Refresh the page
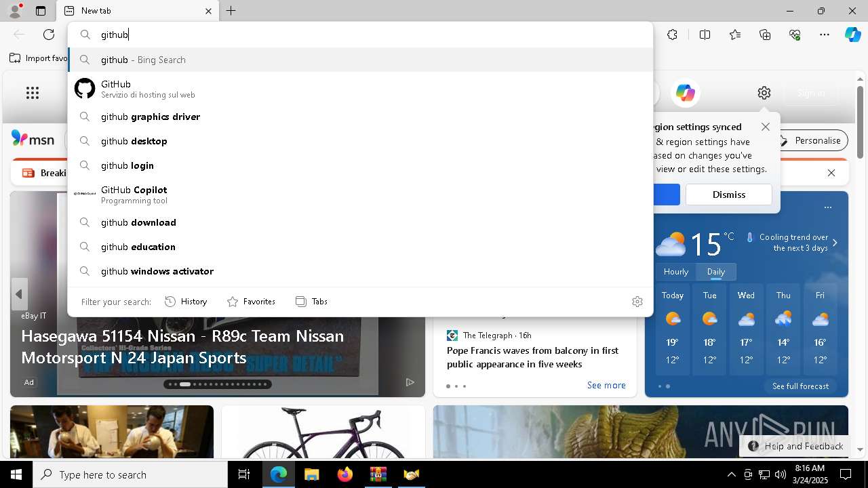This screenshot has width=868, height=488. 49,35
